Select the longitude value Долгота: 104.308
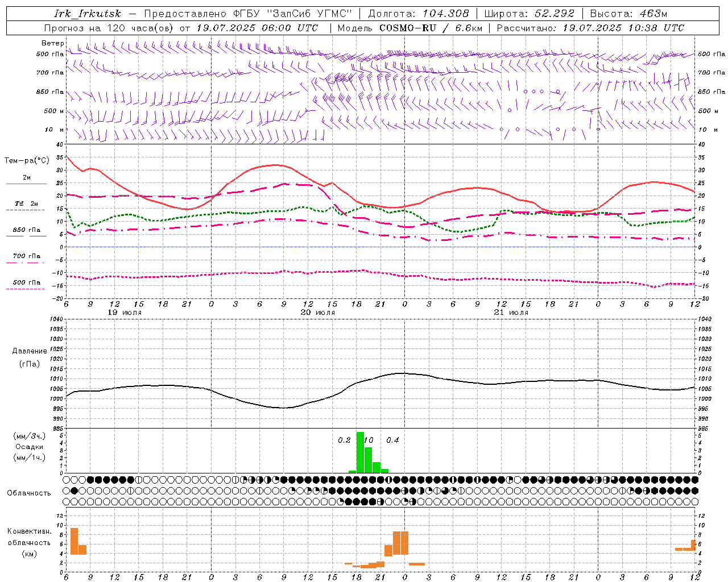 tap(419, 14)
